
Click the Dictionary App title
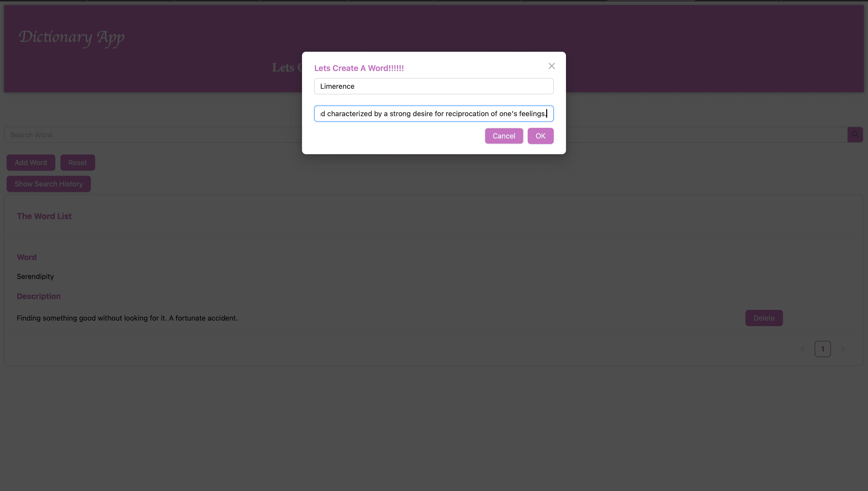pos(72,38)
